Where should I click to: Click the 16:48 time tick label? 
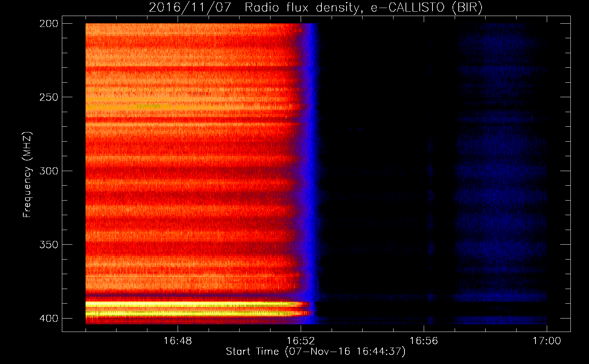[x=178, y=341]
